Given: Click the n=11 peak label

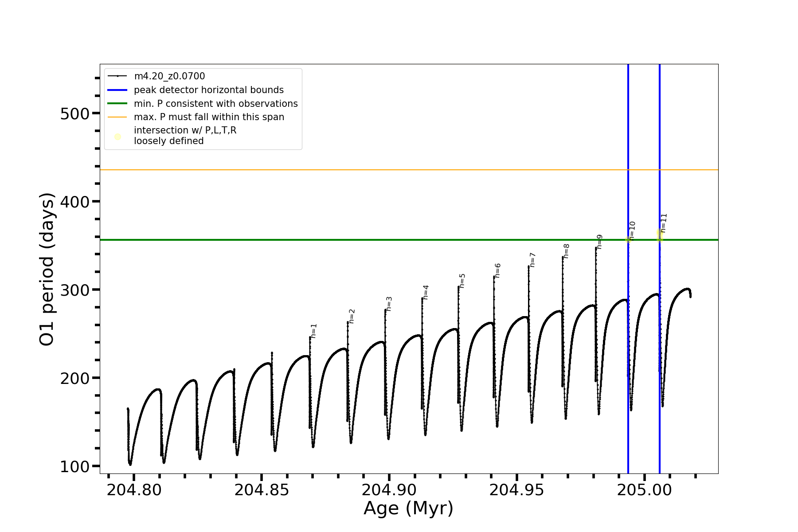Looking at the screenshot, I should (x=664, y=223).
